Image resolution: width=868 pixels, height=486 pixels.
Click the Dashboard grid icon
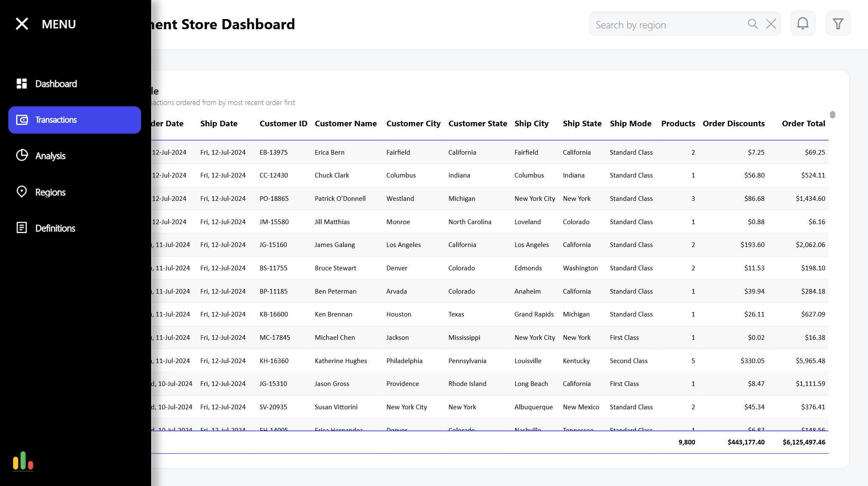click(x=22, y=83)
